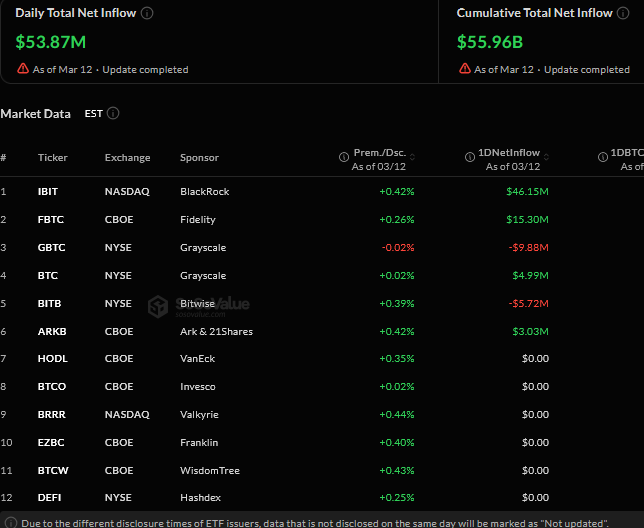
Task: Click the Ticker column header
Action: pyautogui.click(x=53, y=158)
